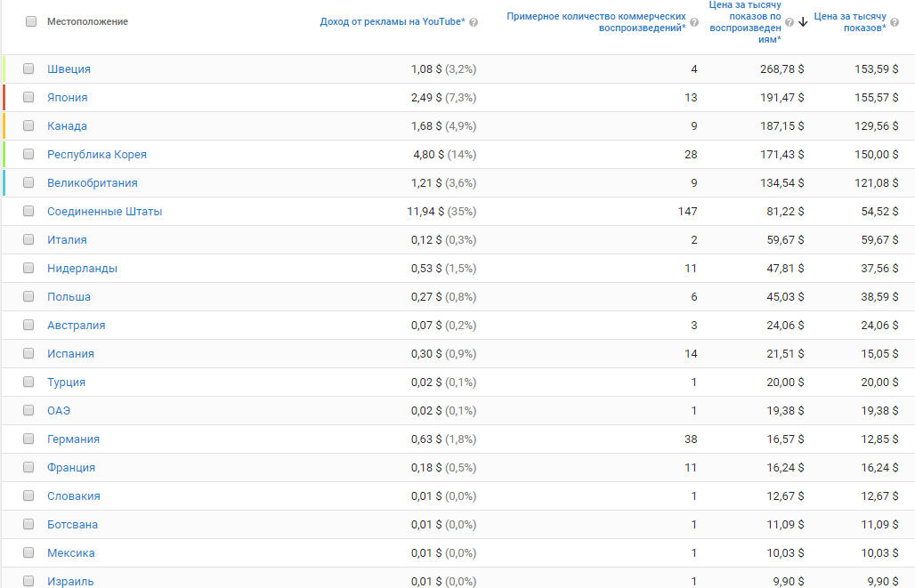Click the cyan color marker for Великобритания
Image resolution: width=915 pixels, height=588 pixels.
point(4,182)
